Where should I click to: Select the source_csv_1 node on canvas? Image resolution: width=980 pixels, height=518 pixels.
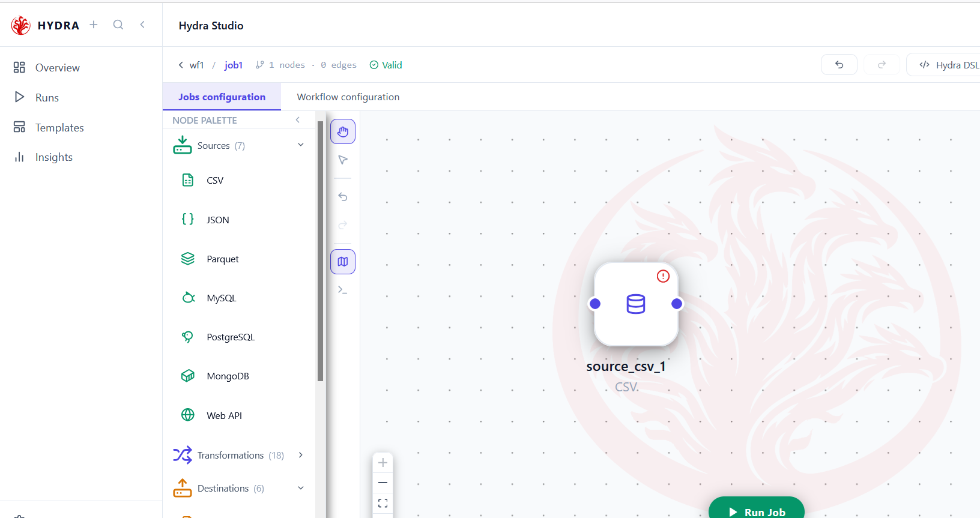click(x=636, y=304)
